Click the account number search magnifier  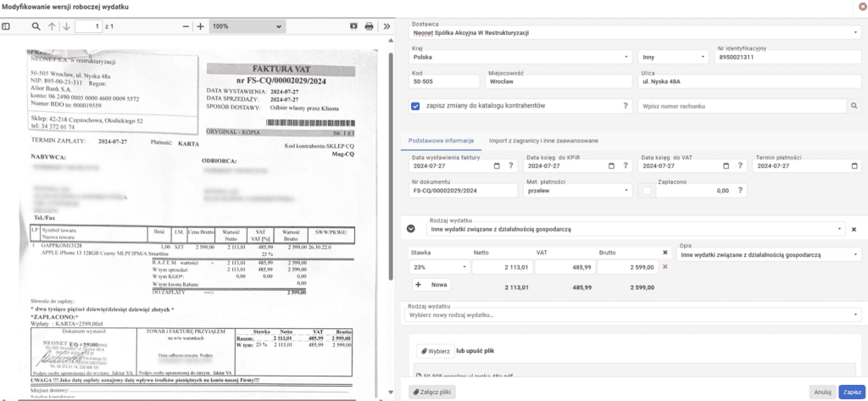(855, 106)
